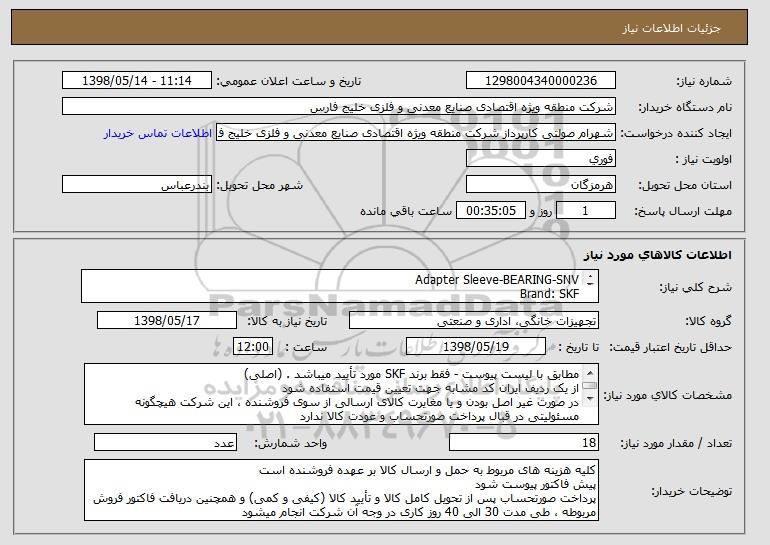Click the request number field 1298004340000236
Viewport: 770px width, 545px height.
pyautogui.click(x=541, y=81)
